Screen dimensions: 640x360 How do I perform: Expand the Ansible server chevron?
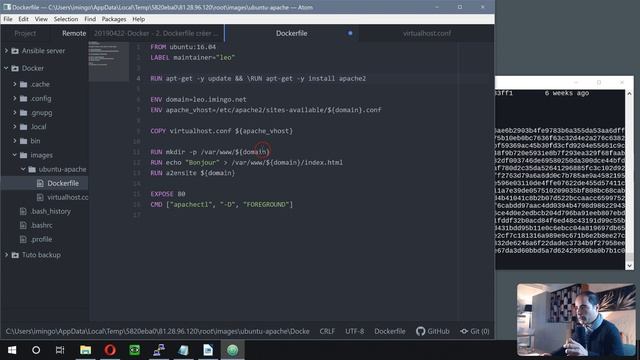(x=6, y=51)
